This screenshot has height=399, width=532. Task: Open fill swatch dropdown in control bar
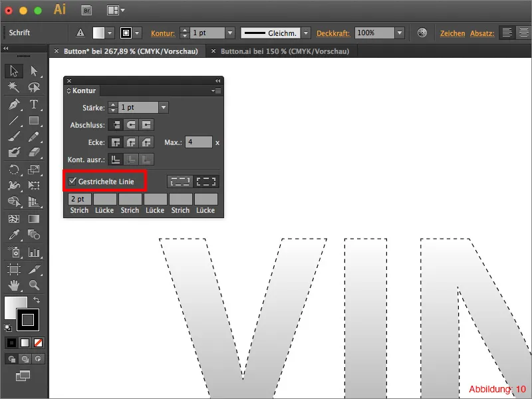pos(110,33)
